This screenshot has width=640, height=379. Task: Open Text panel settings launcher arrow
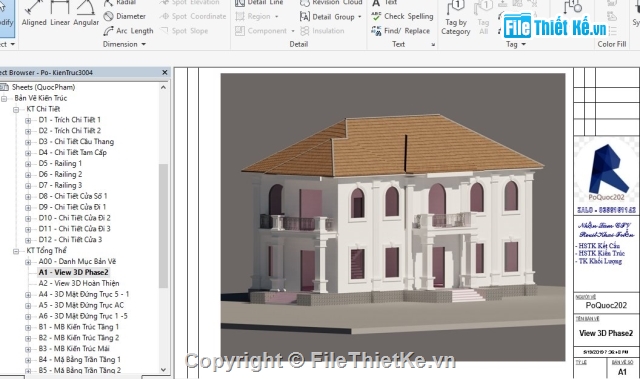(x=433, y=44)
